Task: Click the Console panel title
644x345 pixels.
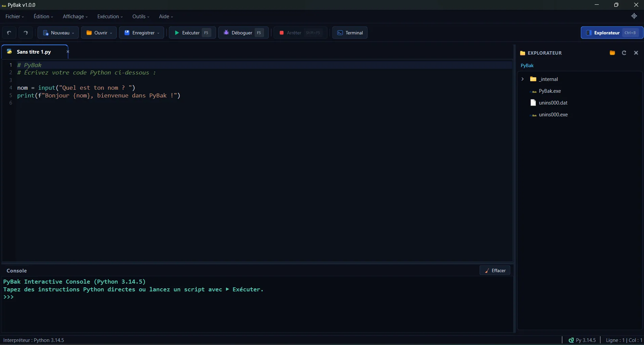Action: click(x=17, y=271)
